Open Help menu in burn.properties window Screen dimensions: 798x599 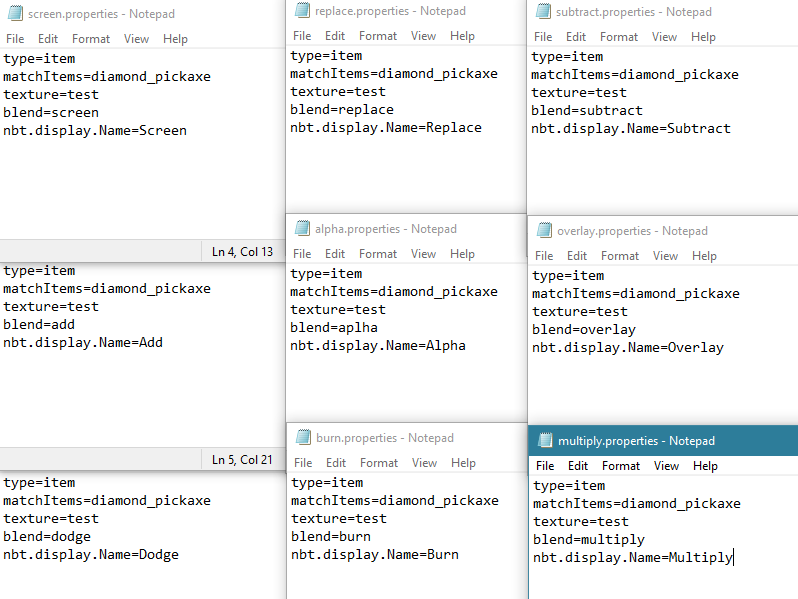coord(463,463)
